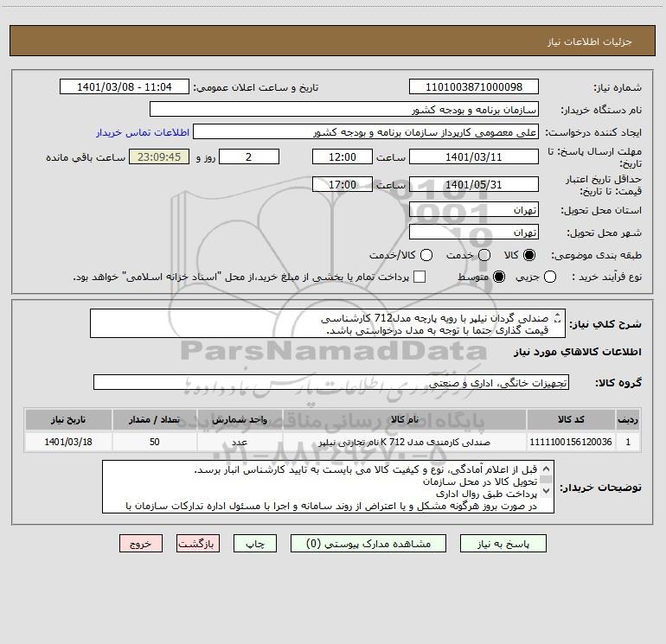The image size is (666, 644).
Task: Click the چاپ print button
Action: coord(255,544)
